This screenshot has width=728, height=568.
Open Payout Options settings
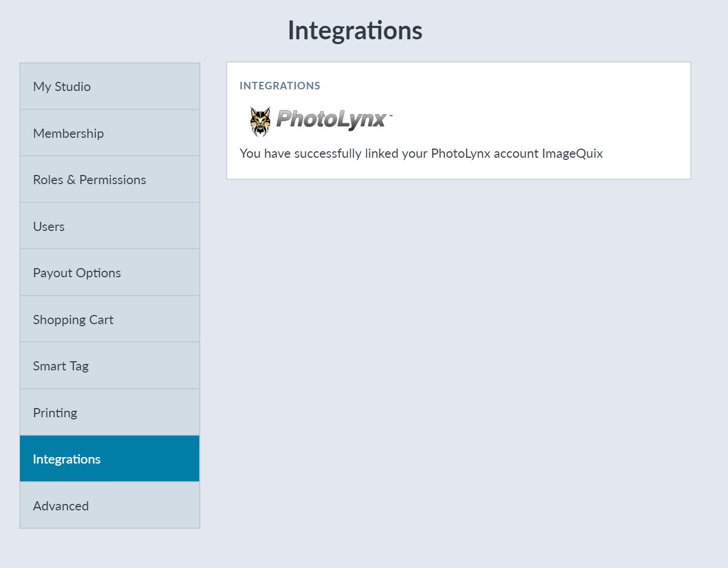click(x=110, y=272)
